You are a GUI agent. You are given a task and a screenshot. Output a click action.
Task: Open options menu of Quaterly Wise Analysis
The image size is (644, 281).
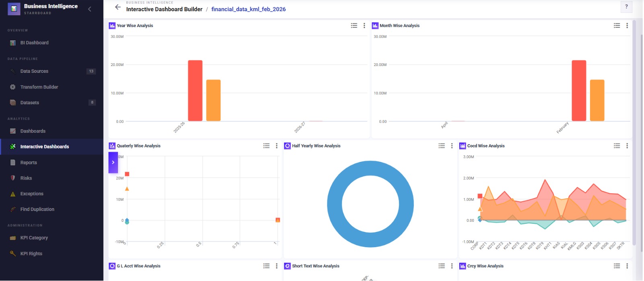pos(277,146)
